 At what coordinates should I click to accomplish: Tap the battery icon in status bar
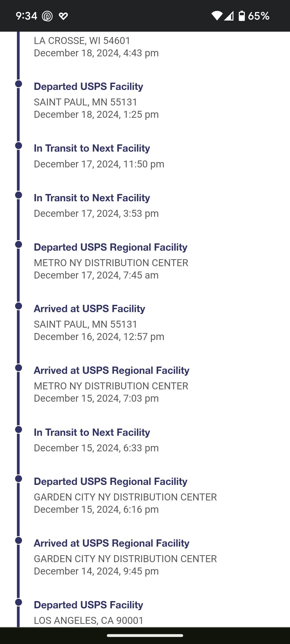click(x=242, y=16)
